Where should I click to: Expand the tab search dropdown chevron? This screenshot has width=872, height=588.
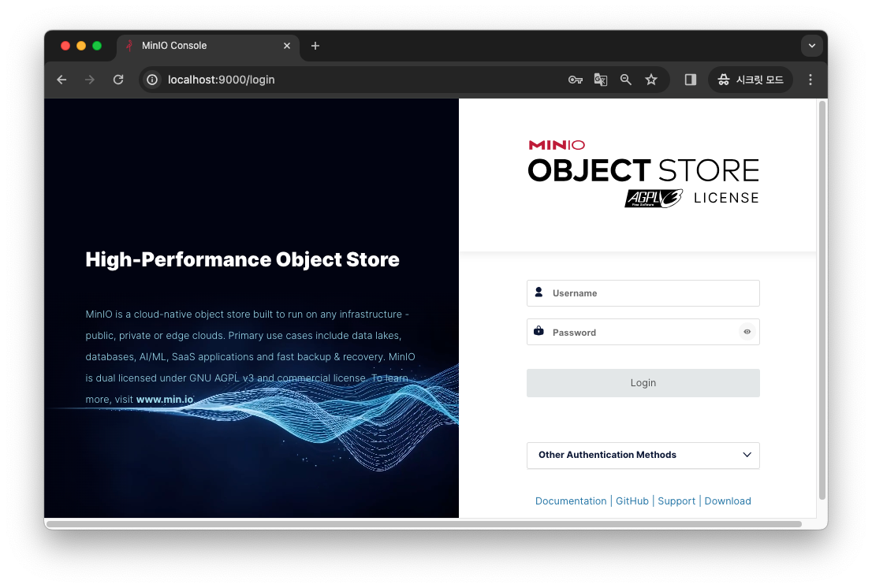(x=812, y=46)
